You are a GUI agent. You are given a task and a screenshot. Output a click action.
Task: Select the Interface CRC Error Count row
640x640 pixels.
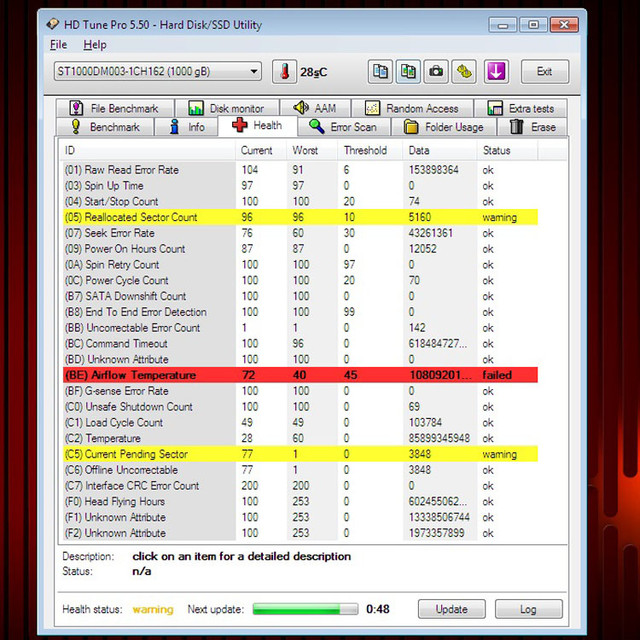pyautogui.click(x=300, y=486)
